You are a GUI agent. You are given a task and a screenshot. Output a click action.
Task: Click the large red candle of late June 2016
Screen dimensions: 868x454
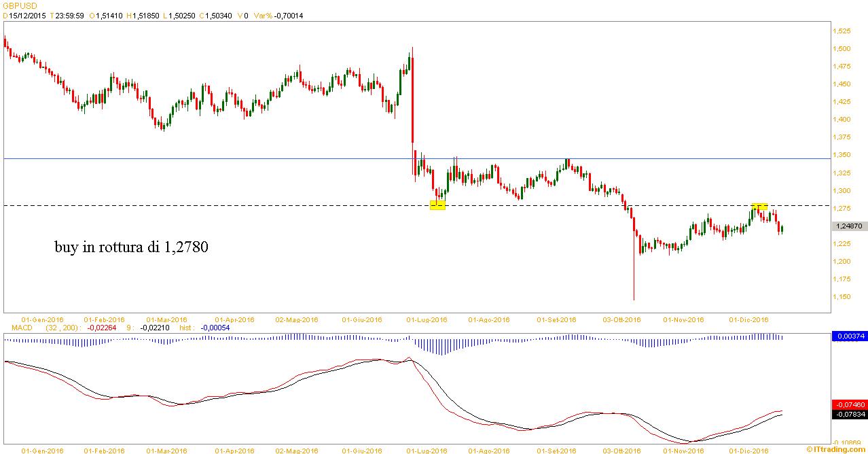(413, 102)
